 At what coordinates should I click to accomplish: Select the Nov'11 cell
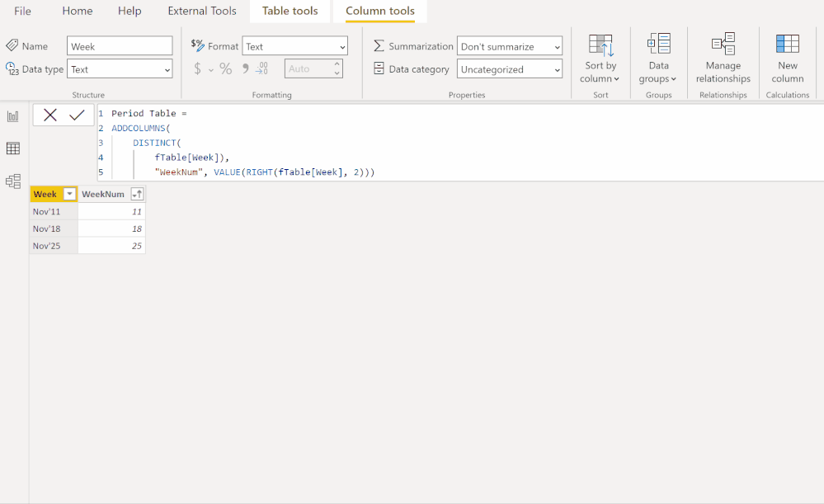tap(54, 211)
